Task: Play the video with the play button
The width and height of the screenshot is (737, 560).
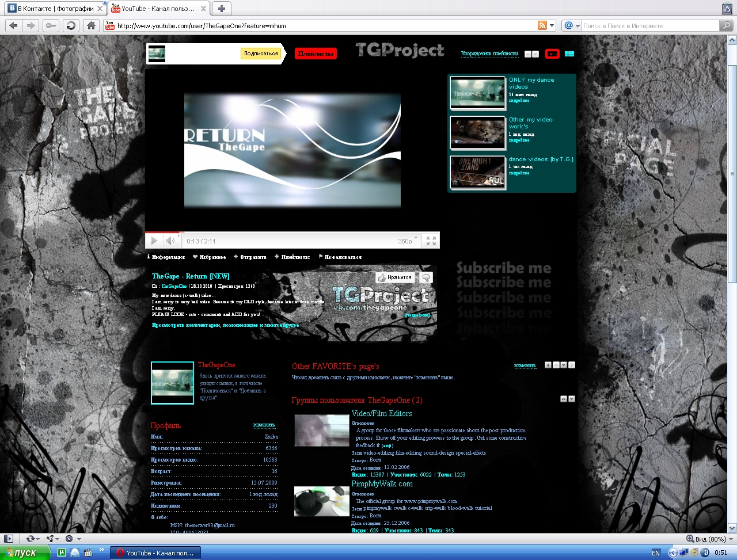Action: 154,241
